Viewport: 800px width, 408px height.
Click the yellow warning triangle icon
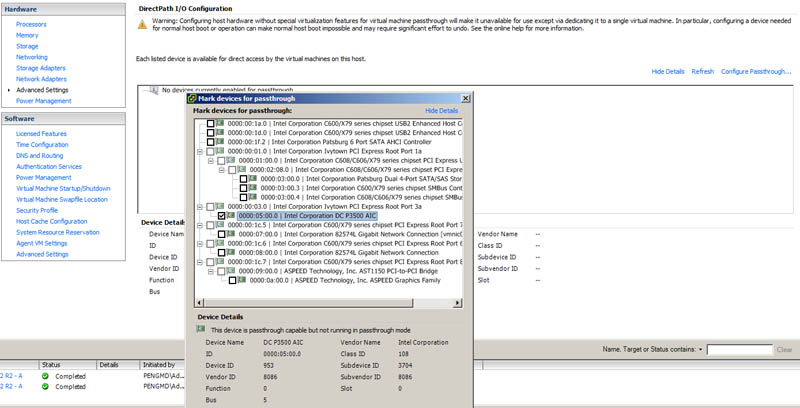point(142,24)
